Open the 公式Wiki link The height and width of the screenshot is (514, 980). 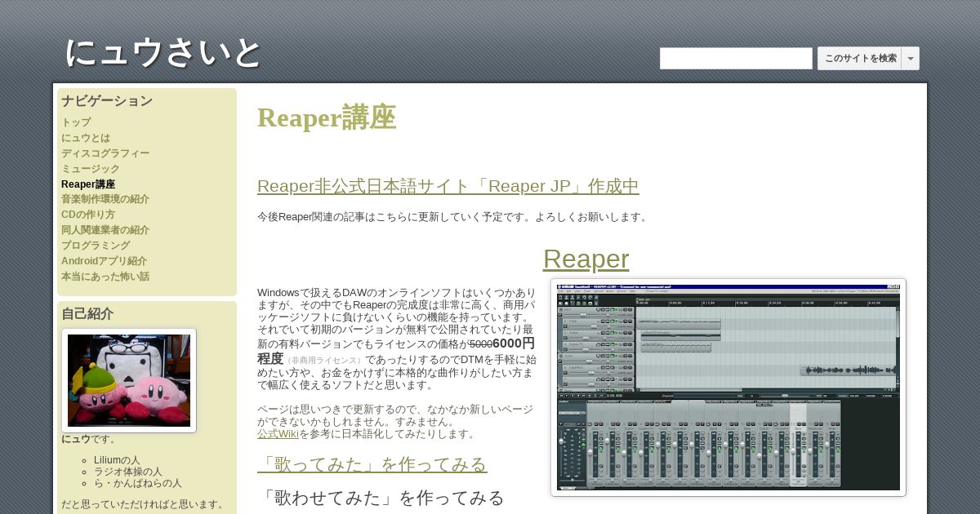(x=278, y=434)
